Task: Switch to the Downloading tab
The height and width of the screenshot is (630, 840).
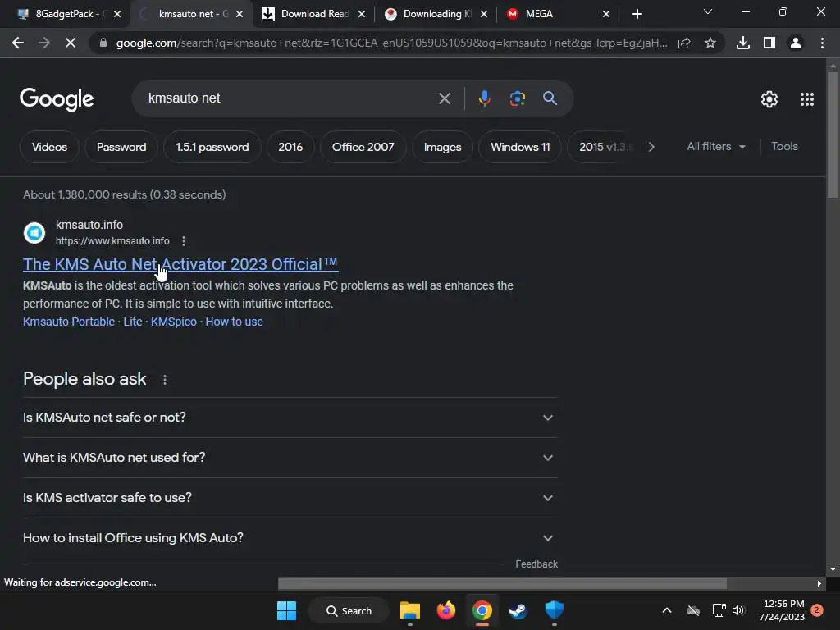Action: click(x=437, y=14)
